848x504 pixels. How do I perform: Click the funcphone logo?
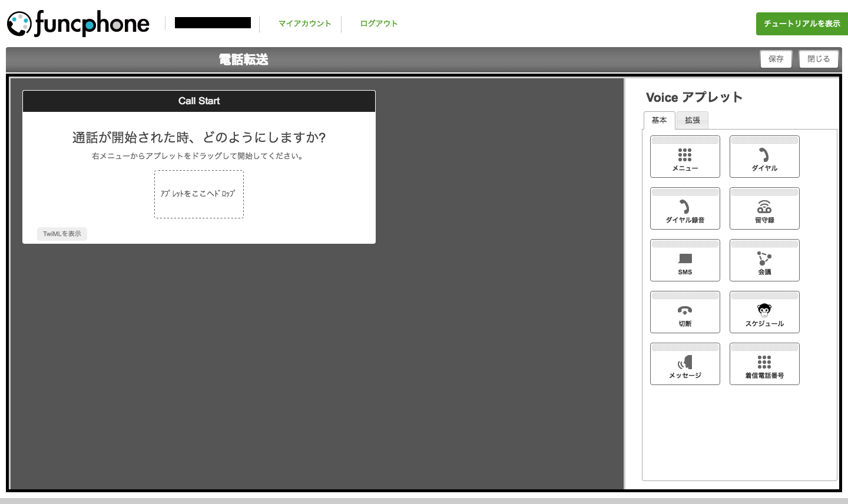78,24
